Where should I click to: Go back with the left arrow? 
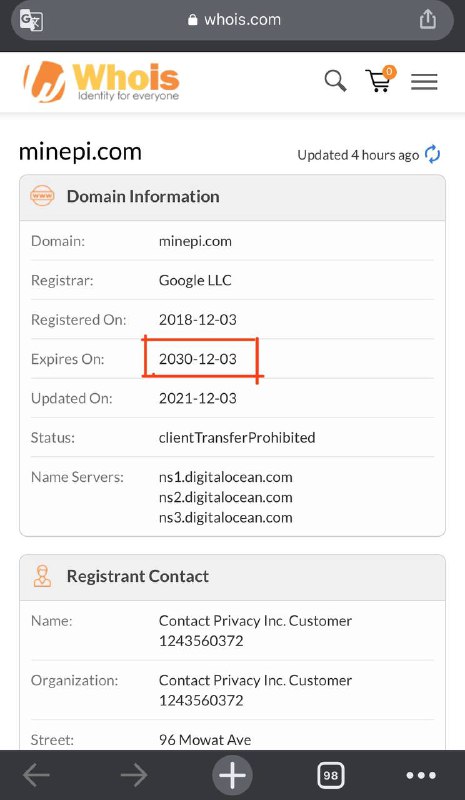pos(36,776)
